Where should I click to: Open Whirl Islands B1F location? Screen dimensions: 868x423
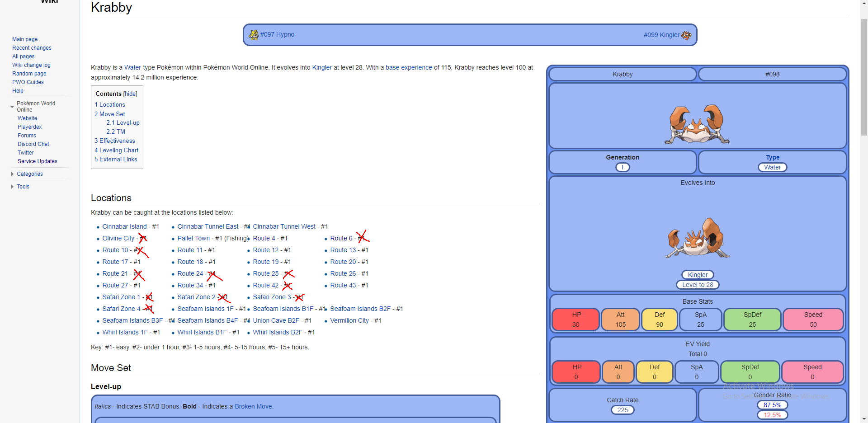click(x=202, y=332)
